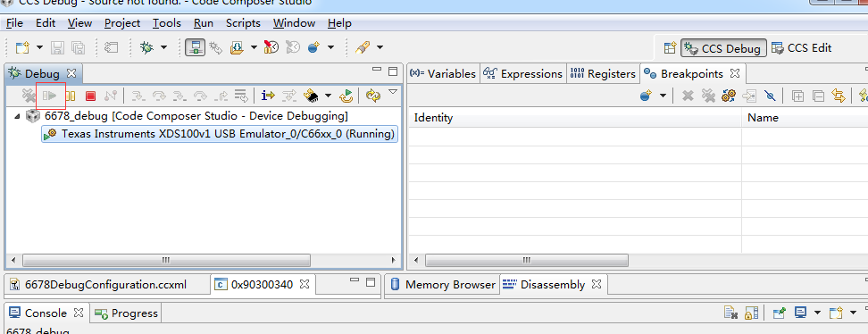Image resolution: width=868 pixels, height=334 pixels.
Task: Close the Disassembly tab
Action: click(597, 284)
